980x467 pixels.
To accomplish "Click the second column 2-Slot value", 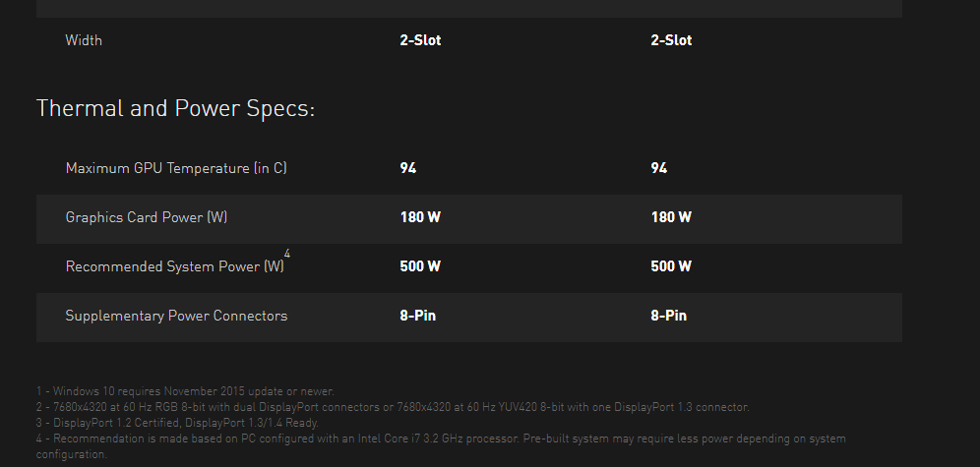I will (x=671, y=40).
